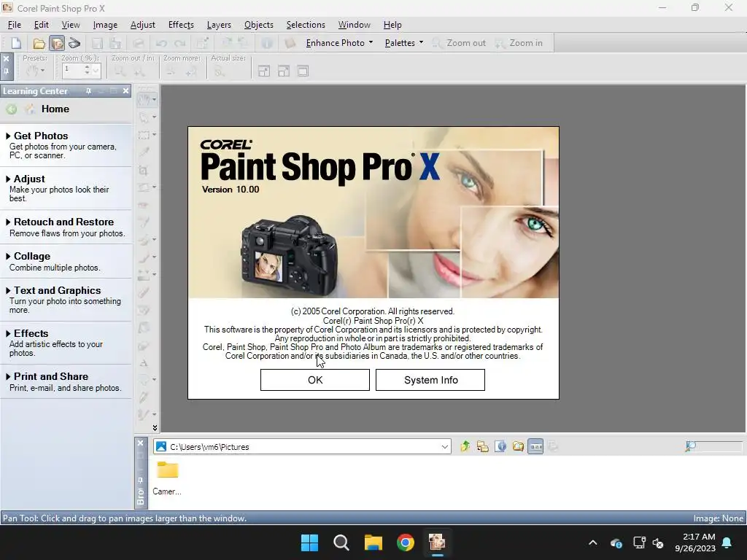Select the Camera folder thumbnail
Screen dimensions: 747x560
[x=167, y=478]
